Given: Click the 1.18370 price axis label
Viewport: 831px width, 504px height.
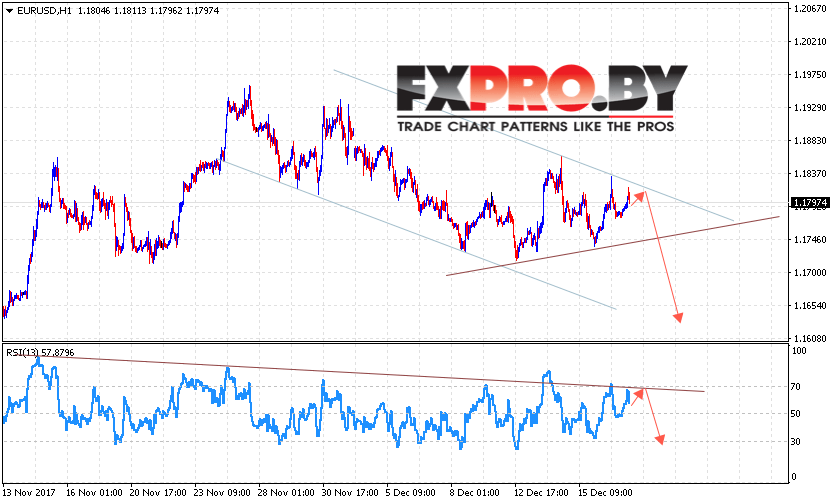Looking at the screenshot, I should click(x=810, y=173).
